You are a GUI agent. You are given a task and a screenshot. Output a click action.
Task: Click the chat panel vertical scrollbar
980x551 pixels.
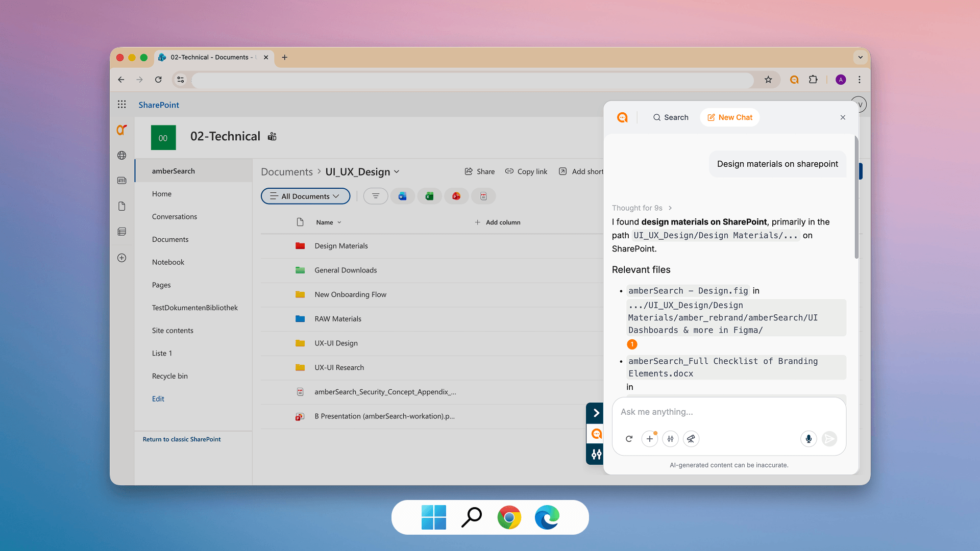pos(856,197)
